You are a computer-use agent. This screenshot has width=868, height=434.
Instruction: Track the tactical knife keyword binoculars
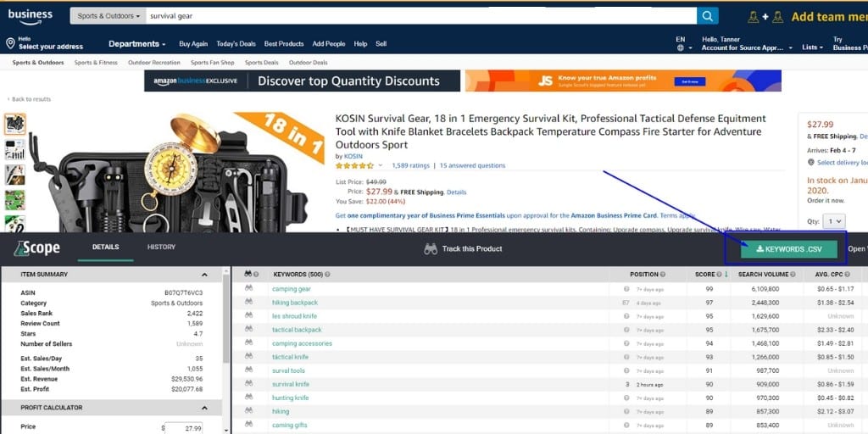point(248,357)
